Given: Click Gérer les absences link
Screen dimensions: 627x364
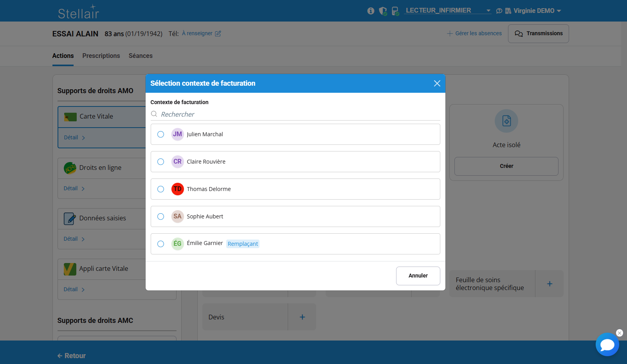Looking at the screenshot, I should tap(474, 34).
